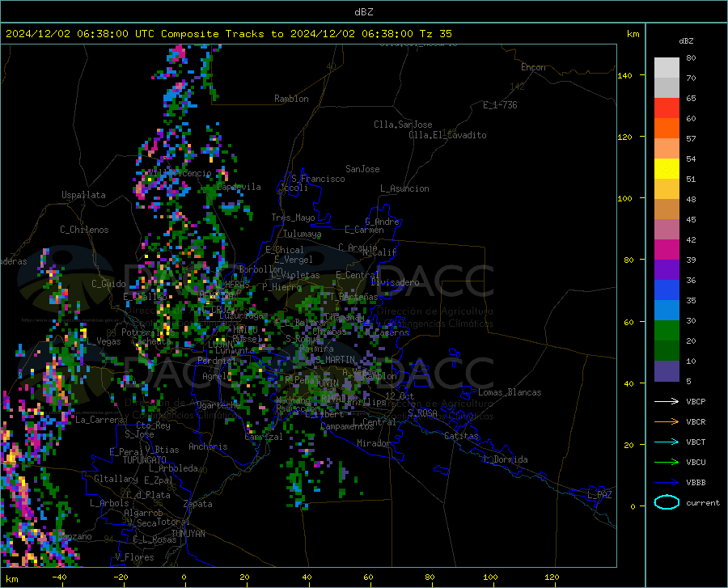Select the brown 45–48 dBZ swatch
This screenshot has width=728, height=588.
667,209
